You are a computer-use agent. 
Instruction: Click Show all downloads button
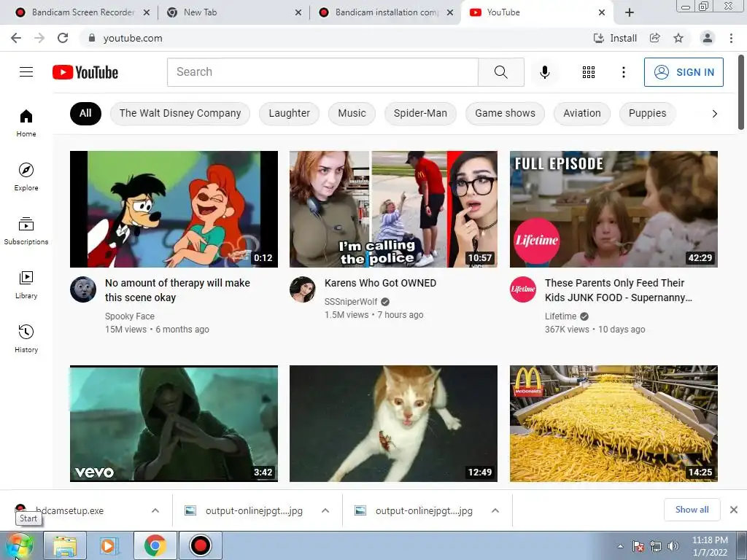coord(692,510)
